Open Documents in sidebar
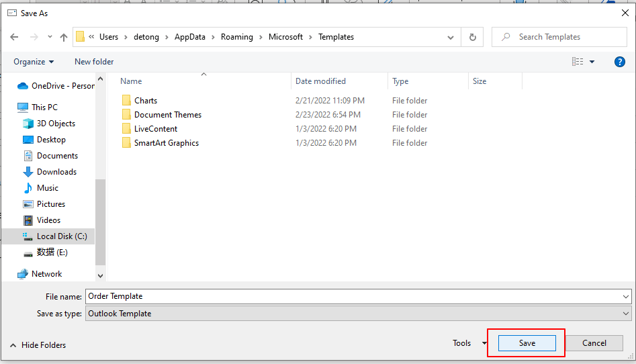Image resolution: width=636 pixels, height=364 pixels. coord(50,156)
